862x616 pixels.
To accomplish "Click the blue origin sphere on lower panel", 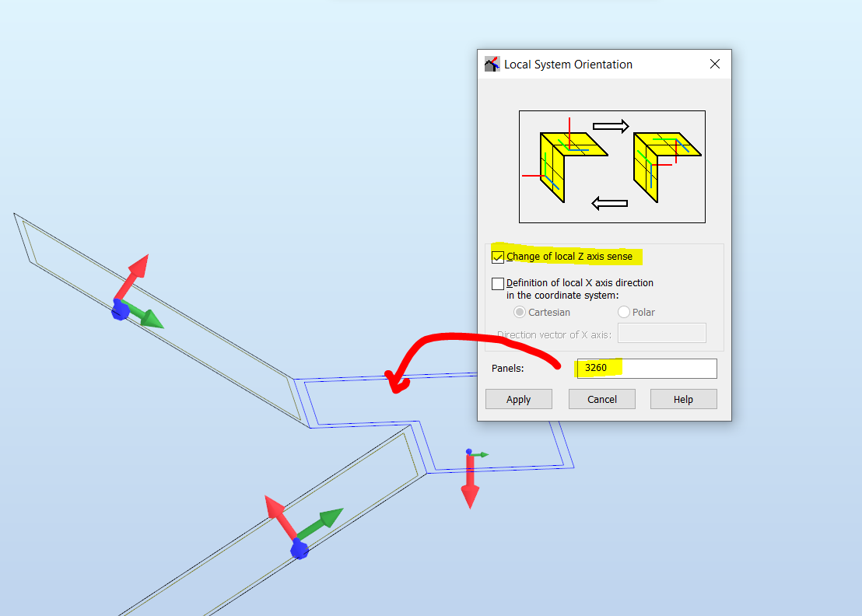I will point(300,550).
